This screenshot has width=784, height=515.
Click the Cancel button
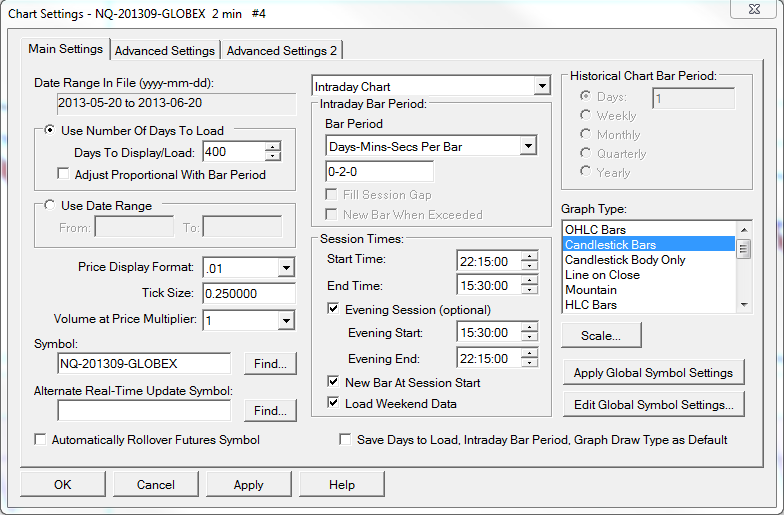click(x=156, y=484)
